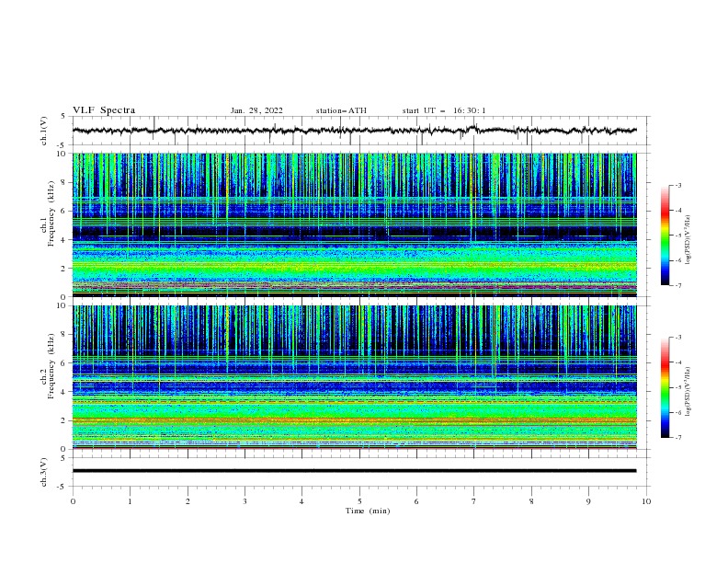Image resolution: width=728 pixels, height=563 pixels.
Task: Click the "-3" label on ch.2 colorbar
Action: coord(678,338)
